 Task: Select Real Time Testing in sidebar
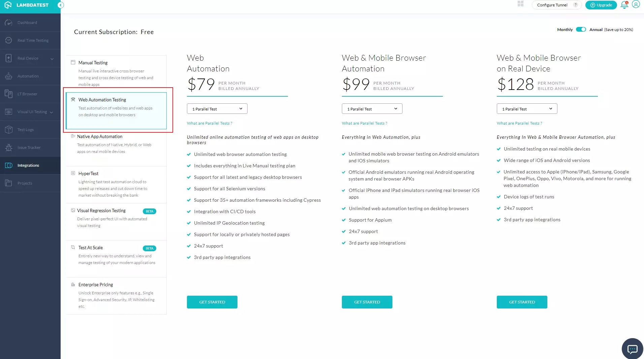tap(33, 40)
